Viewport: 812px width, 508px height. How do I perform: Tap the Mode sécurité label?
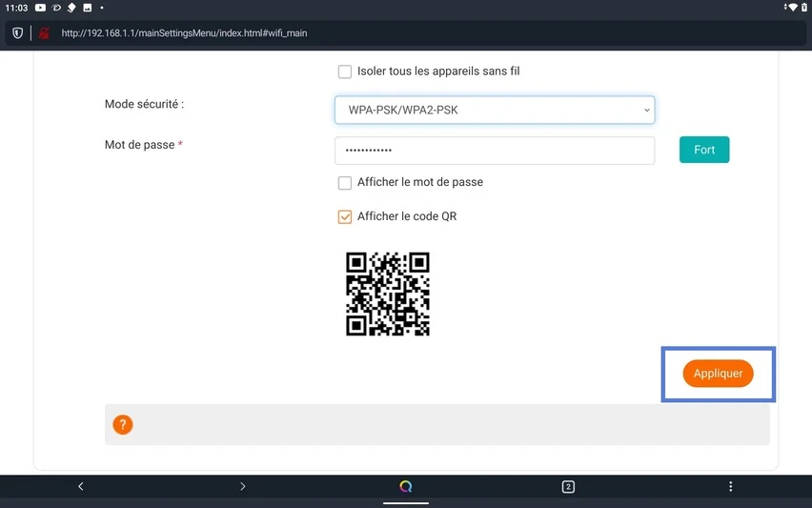(145, 104)
